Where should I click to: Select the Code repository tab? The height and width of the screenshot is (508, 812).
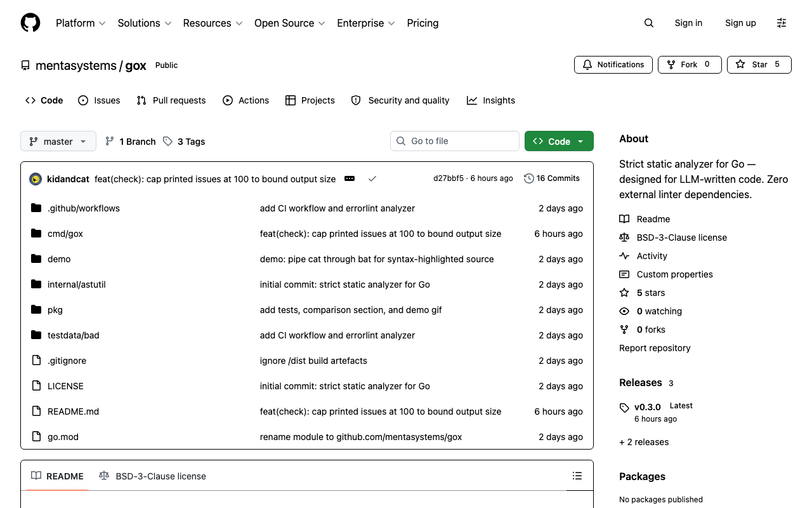[44, 100]
